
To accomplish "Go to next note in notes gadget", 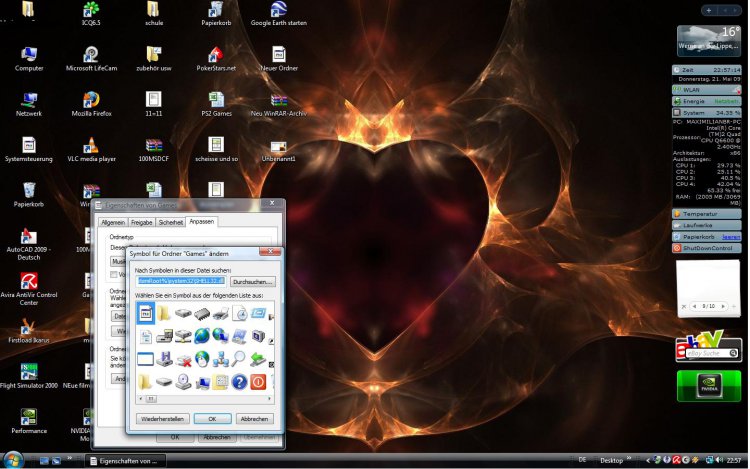I will tap(723, 306).
